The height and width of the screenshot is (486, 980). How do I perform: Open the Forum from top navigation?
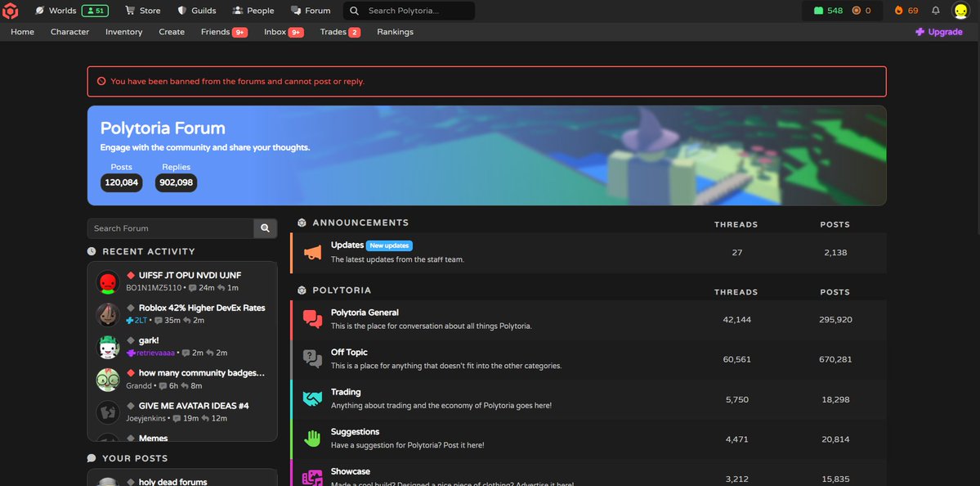coord(311,11)
